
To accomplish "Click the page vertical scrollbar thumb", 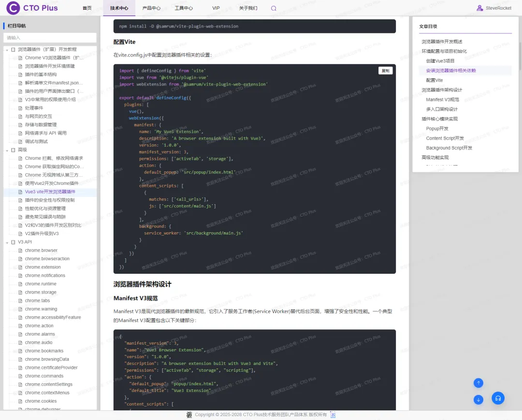I will (520, 56).
